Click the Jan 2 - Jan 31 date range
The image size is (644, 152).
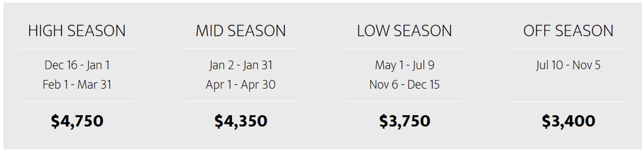[240, 65]
